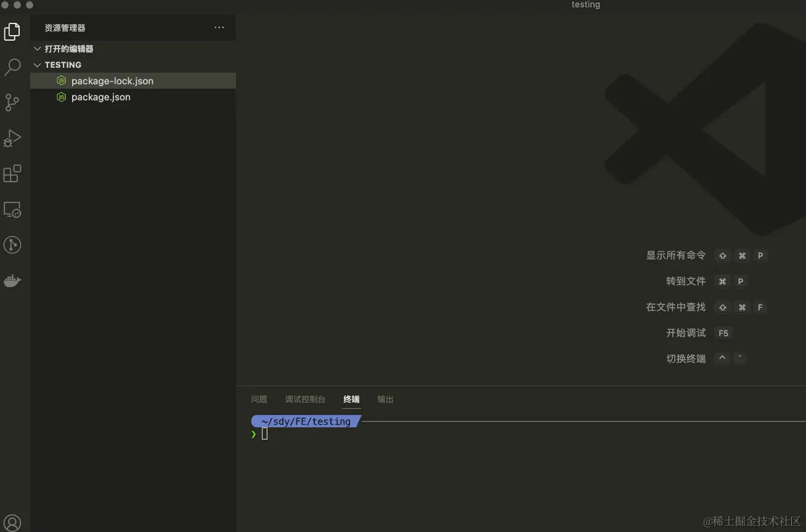The width and height of the screenshot is (806, 532).
Task: Click the ~/sdy/FE/testing terminal path
Action: pos(306,421)
